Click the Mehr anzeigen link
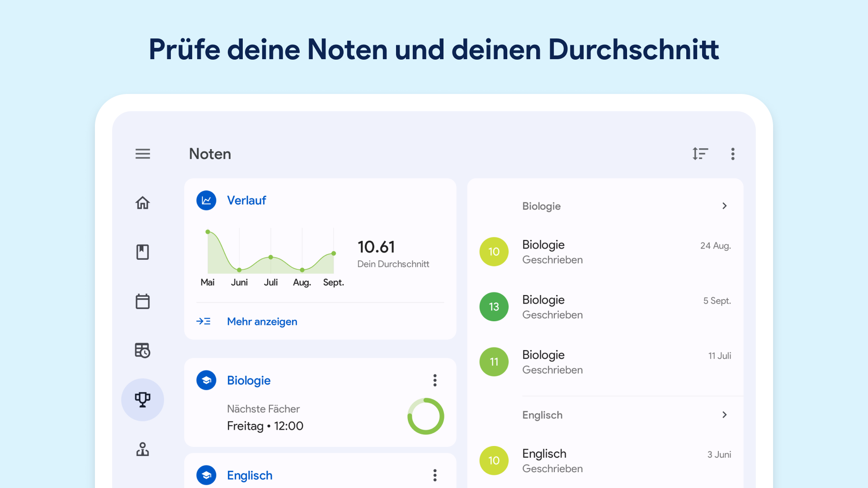This screenshot has width=868, height=488. (x=262, y=322)
